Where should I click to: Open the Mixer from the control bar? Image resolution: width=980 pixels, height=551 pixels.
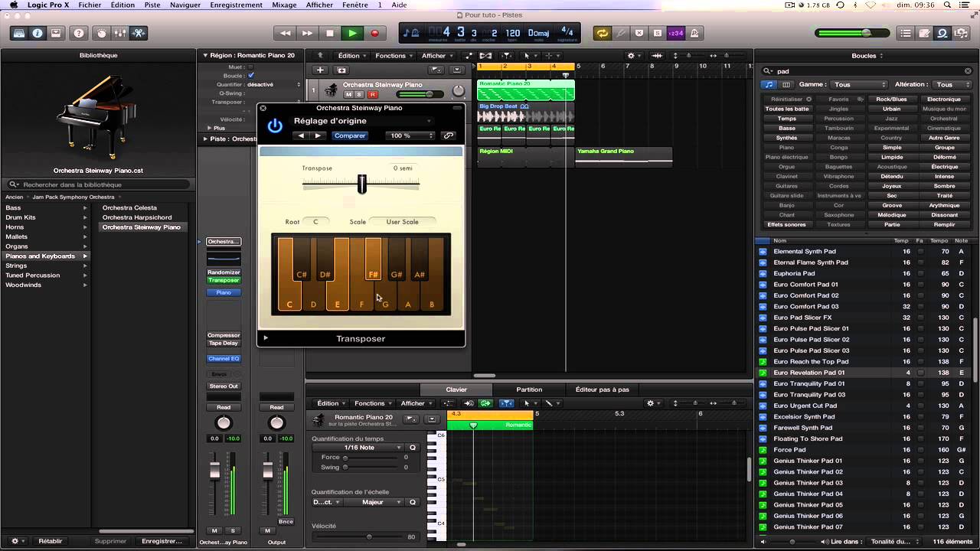pos(120,33)
